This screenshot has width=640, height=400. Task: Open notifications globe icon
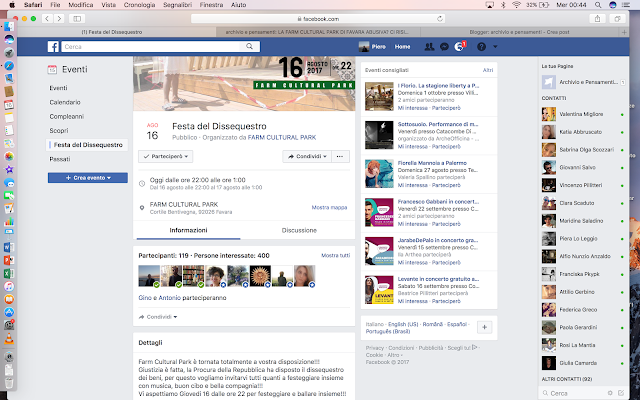(x=459, y=47)
